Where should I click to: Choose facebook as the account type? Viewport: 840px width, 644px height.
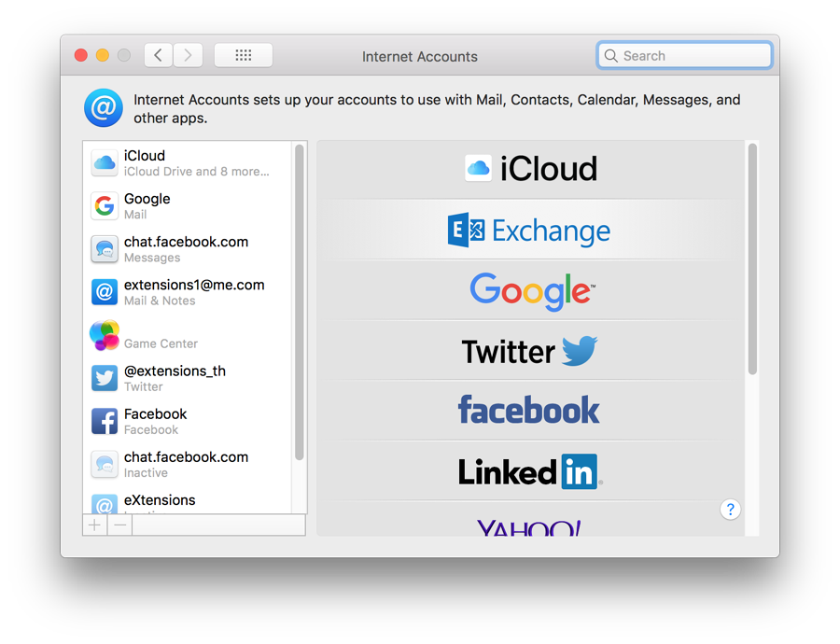pyautogui.click(x=530, y=411)
